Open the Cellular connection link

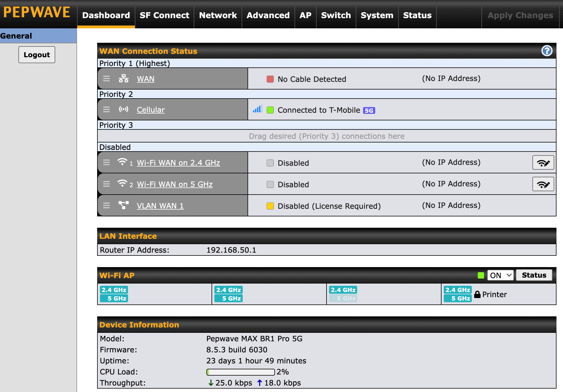(x=151, y=110)
